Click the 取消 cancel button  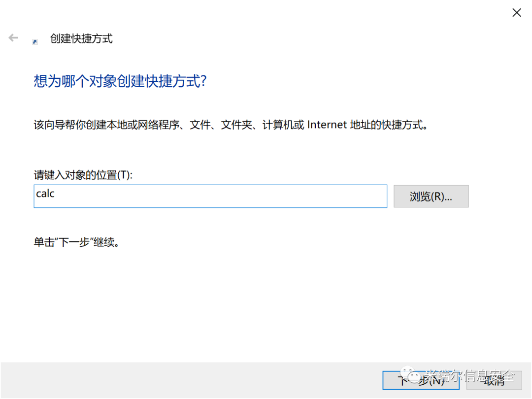point(494,380)
